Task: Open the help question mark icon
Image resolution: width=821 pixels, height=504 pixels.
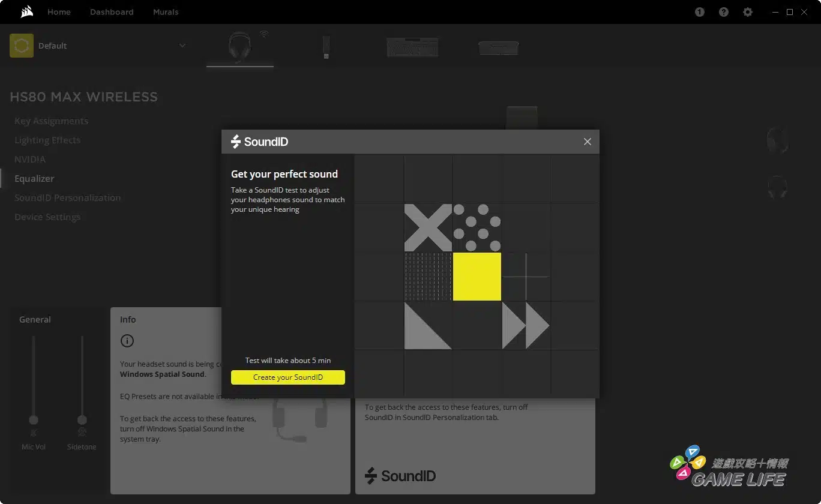Action: click(724, 12)
